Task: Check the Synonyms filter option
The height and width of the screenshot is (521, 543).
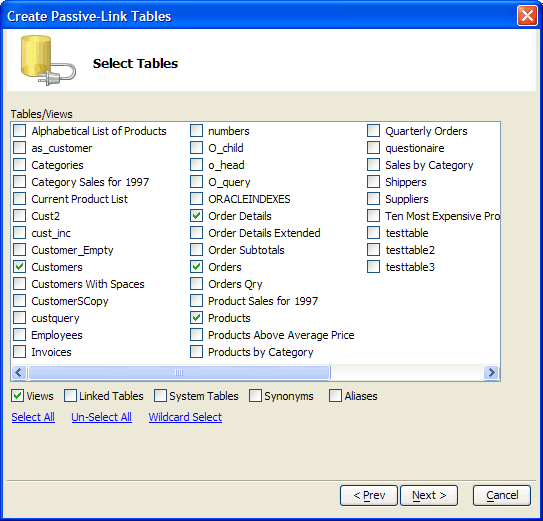Action: 255,396
